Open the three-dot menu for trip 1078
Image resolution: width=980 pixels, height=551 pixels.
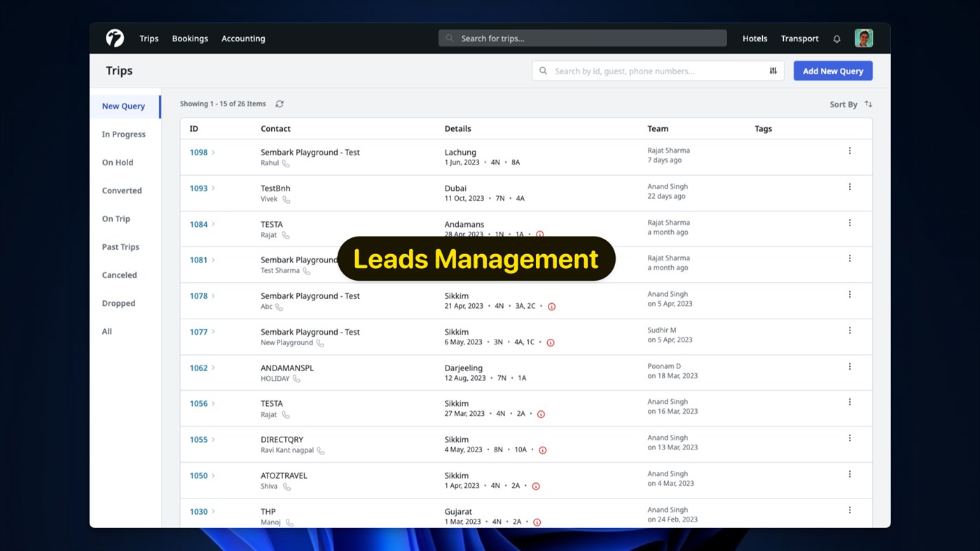point(850,295)
